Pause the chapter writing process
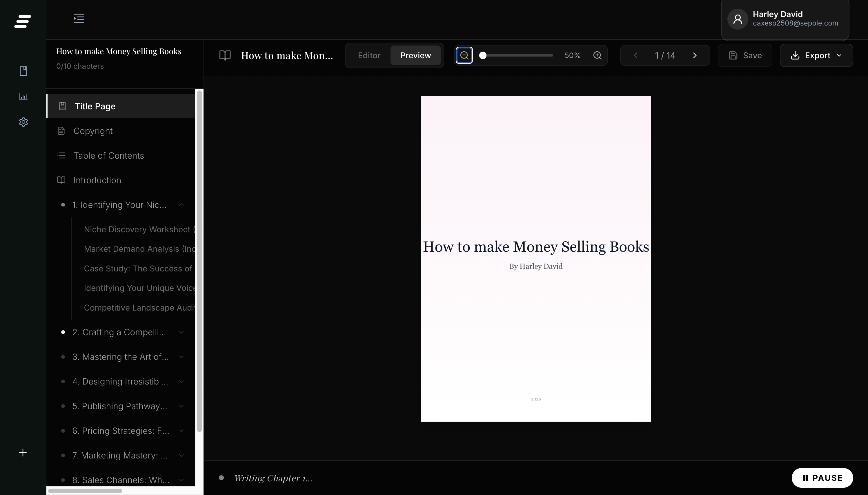Screen dimensions: 868x495 coord(822,478)
